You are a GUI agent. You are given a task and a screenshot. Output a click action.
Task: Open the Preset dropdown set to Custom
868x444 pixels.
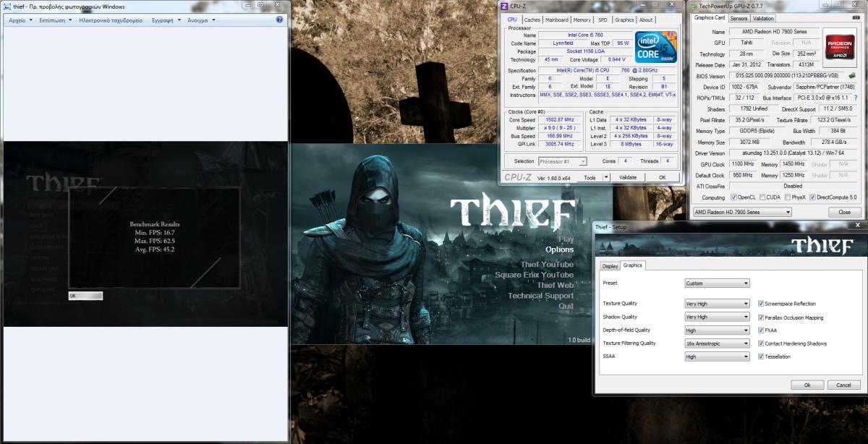pos(717,283)
